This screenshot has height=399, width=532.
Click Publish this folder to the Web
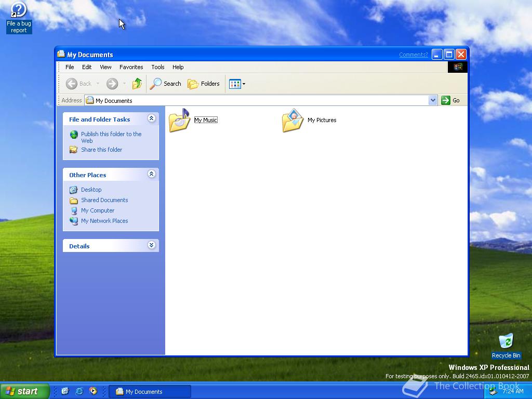coord(111,137)
